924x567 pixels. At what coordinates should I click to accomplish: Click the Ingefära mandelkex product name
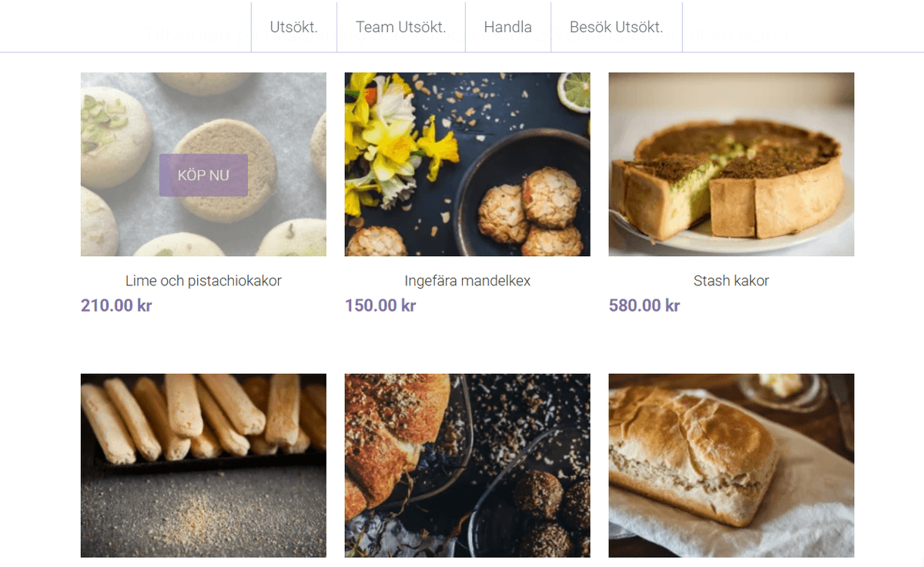[x=467, y=281]
